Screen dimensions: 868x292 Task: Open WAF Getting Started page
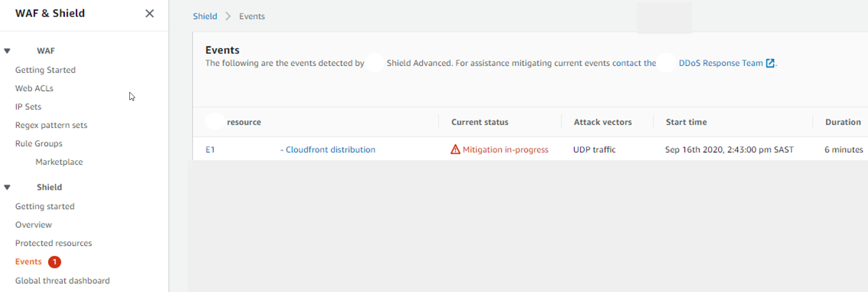coord(45,70)
